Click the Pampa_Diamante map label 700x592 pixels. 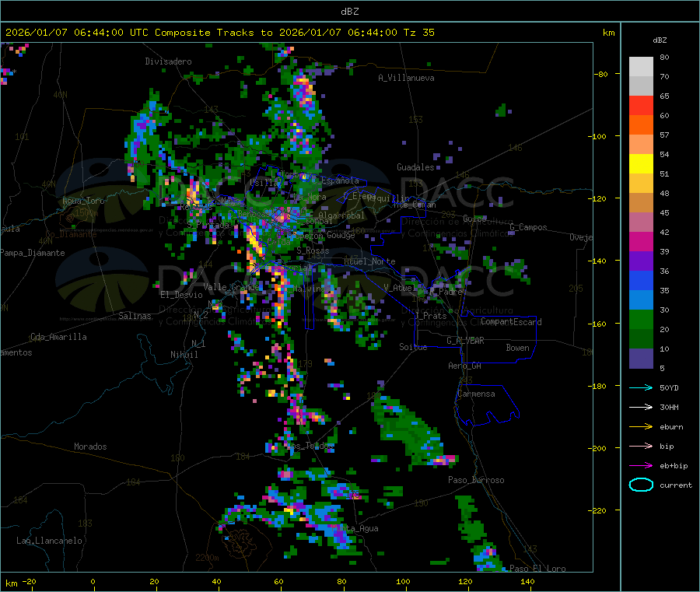[33, 253]
